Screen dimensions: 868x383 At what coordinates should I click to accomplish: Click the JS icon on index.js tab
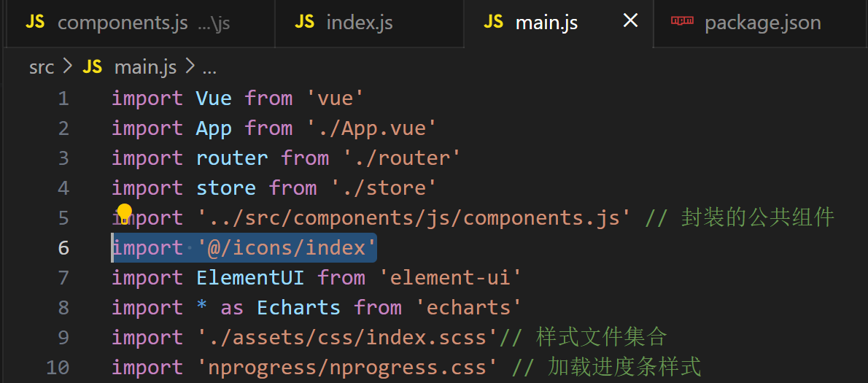tap(304, 22)
